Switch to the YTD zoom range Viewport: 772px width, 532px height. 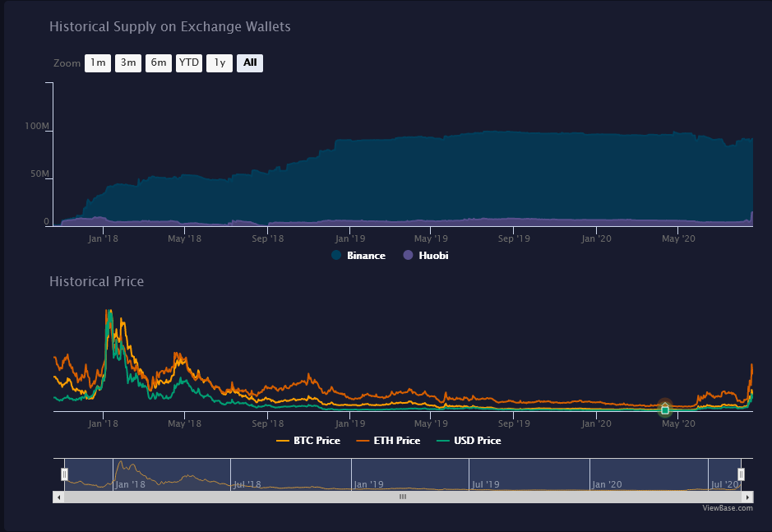click(188, 62)
